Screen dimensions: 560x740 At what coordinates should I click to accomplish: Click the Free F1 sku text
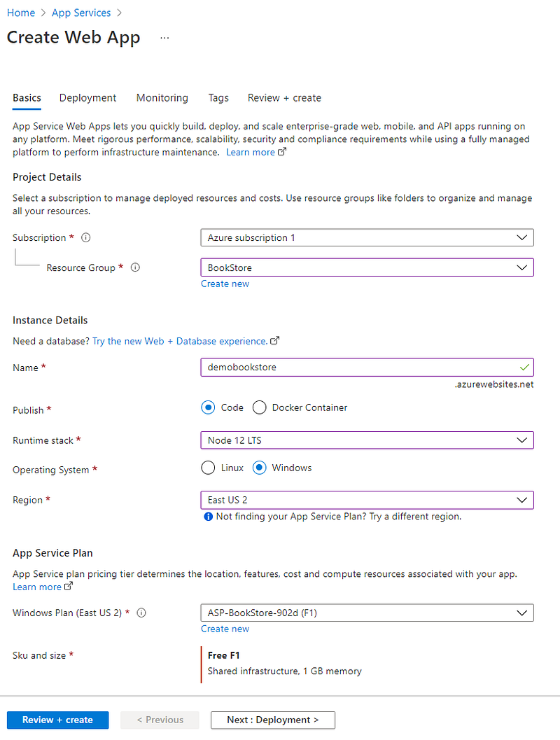(223, 655)
